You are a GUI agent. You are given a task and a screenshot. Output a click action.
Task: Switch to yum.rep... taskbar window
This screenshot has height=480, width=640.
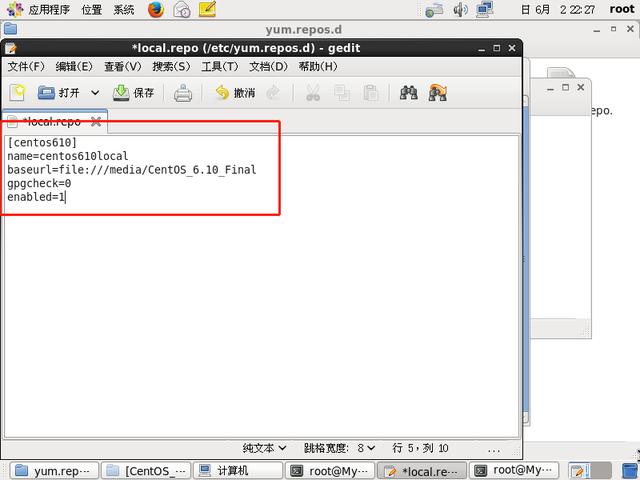pyautogui.click(x=54, y=471)
